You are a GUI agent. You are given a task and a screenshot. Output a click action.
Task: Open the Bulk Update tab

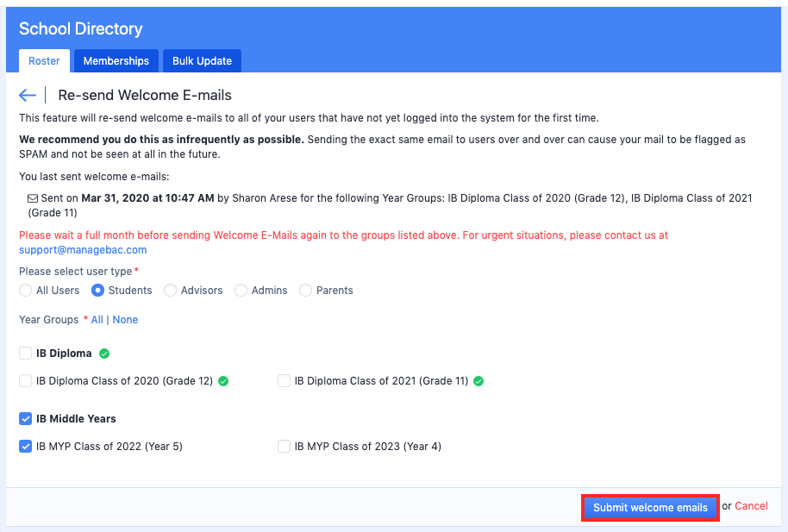point(202,61)
